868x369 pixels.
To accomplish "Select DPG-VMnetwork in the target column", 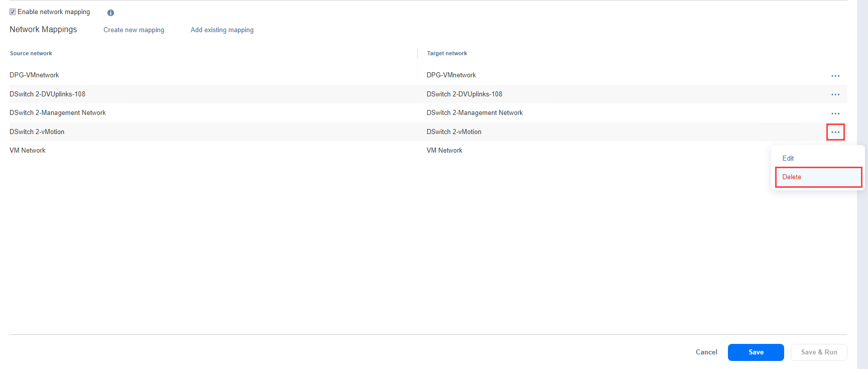I will 451,75.
